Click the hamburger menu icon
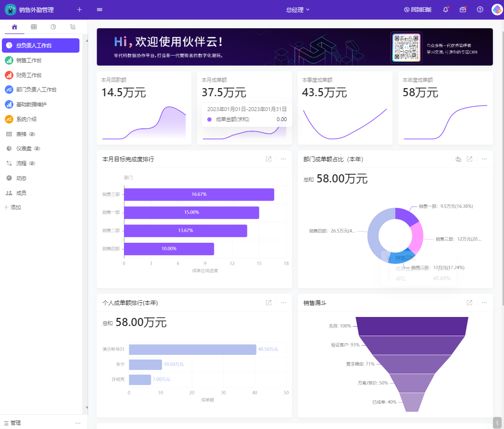Screen dimensions: 504x429 [100, 10]
